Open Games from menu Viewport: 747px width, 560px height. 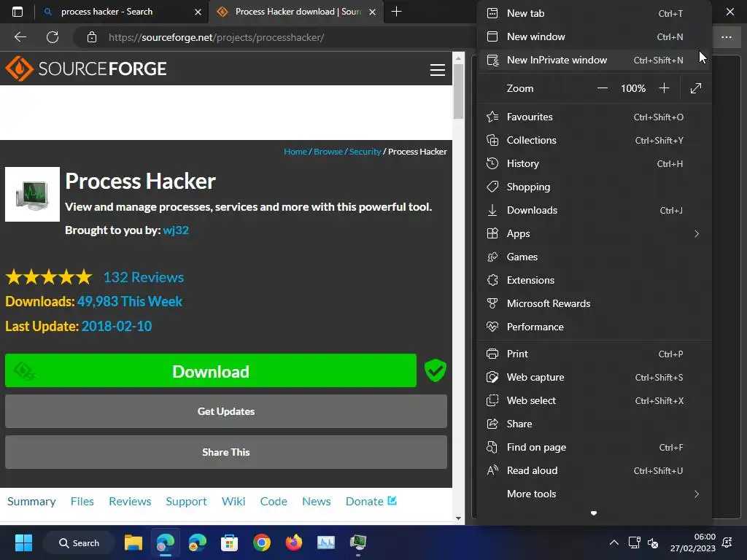594,257
